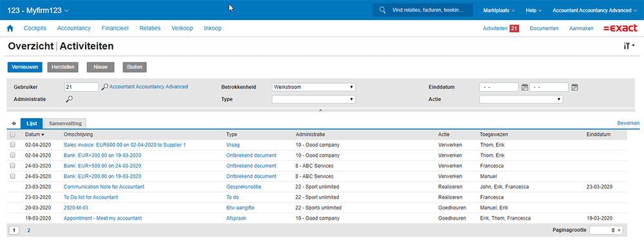This screenshot has height=243, width=644.
Task: Open Bank: EUR+500.00 on 24-03-2020
Action: point(102,166)
